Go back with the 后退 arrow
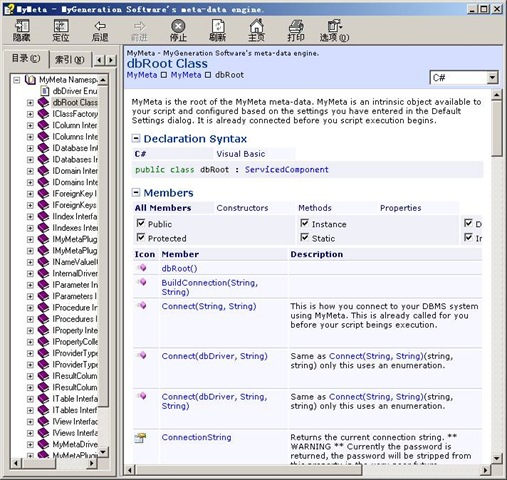 point(100,26)
